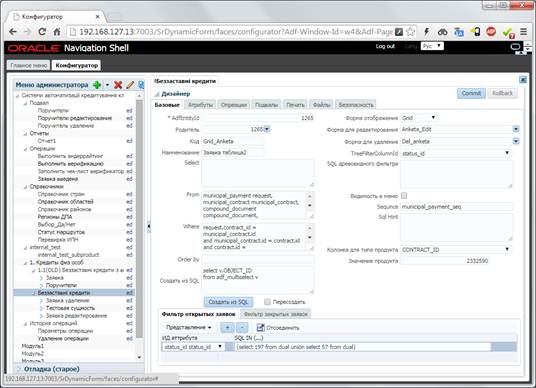Collapse the Операции tree node

(25, 149)
